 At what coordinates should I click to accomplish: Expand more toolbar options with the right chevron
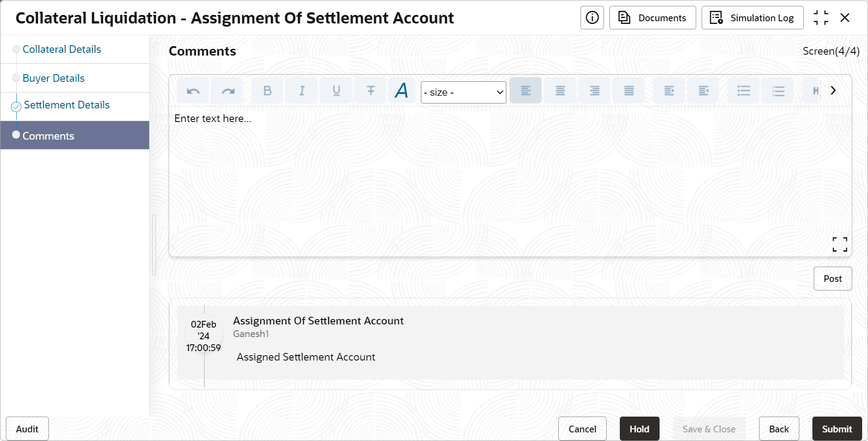[833, 90]
